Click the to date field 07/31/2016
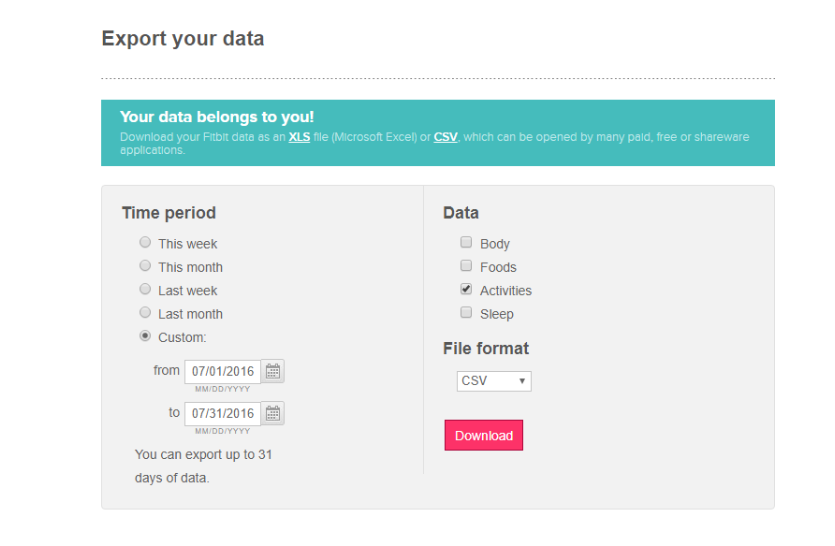 [222, 413]
